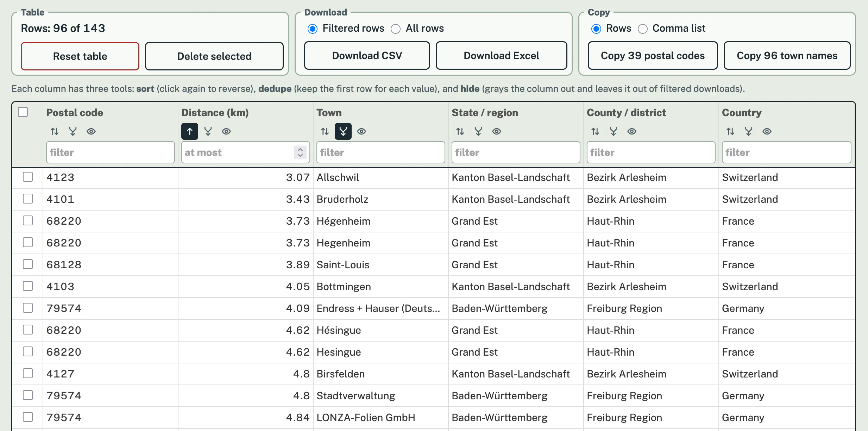Dedupe the State / region column
This screenshot has height=431, width=868.
(478, 131)
